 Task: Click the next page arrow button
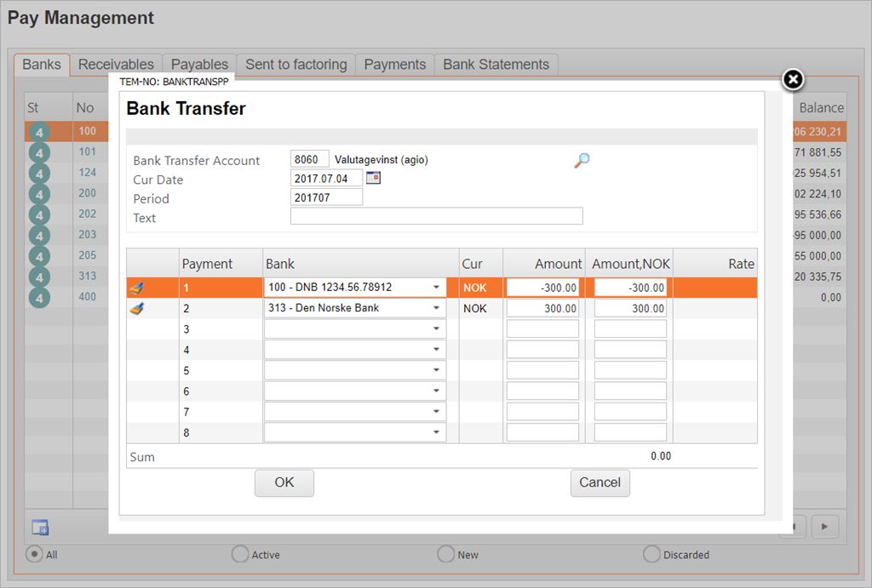click(x=824, y=527)
